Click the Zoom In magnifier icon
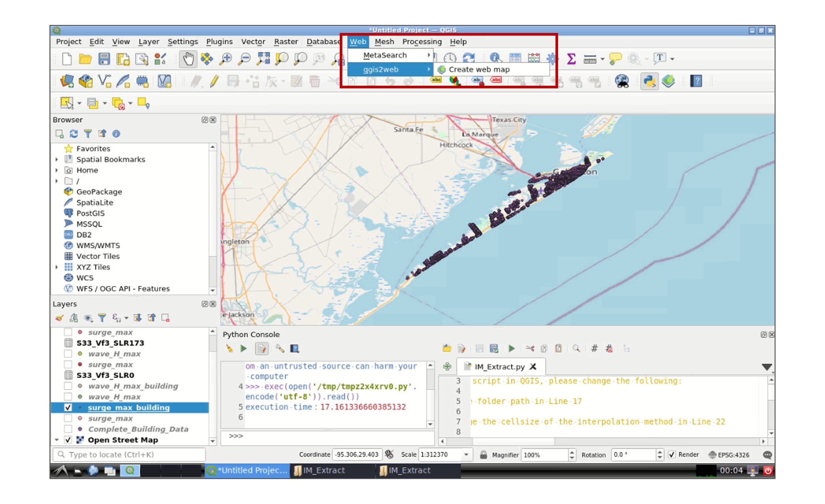Screen dimensions: 825x504 point(225,59)
